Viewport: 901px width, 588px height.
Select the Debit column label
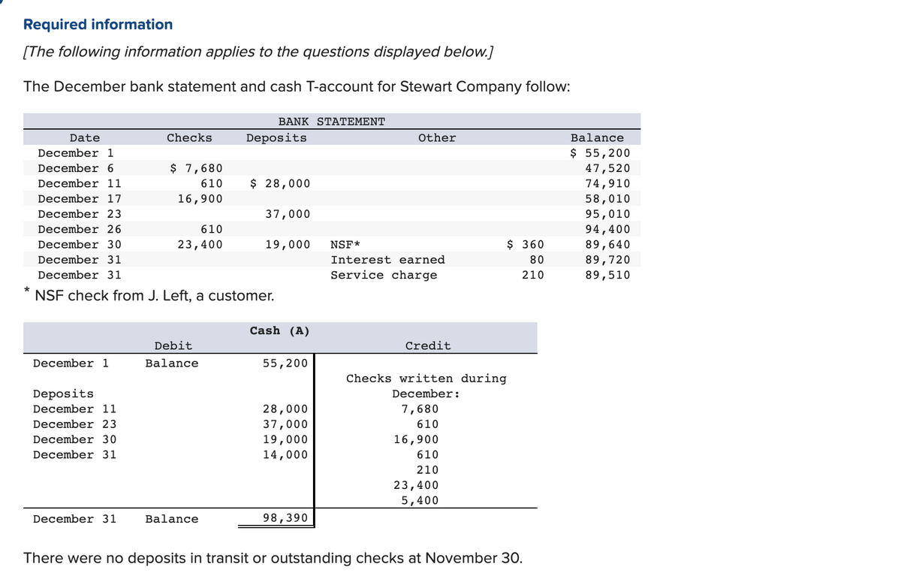[173, 345]
